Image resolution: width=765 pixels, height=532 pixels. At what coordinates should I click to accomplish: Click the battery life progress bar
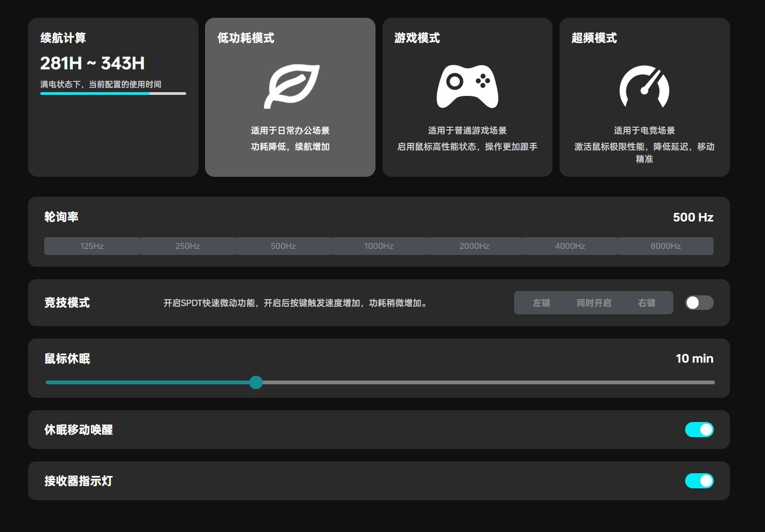click(x=113, y=93)
